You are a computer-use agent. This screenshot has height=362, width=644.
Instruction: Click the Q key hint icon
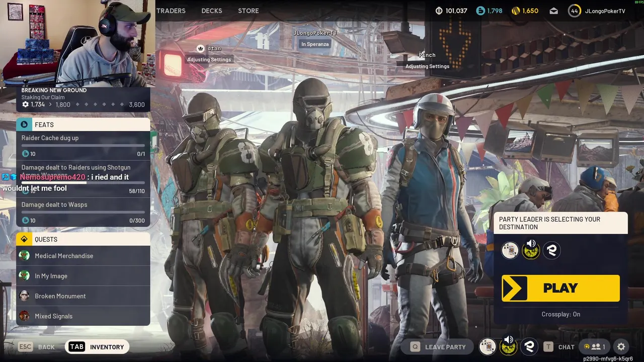(415, 347)
